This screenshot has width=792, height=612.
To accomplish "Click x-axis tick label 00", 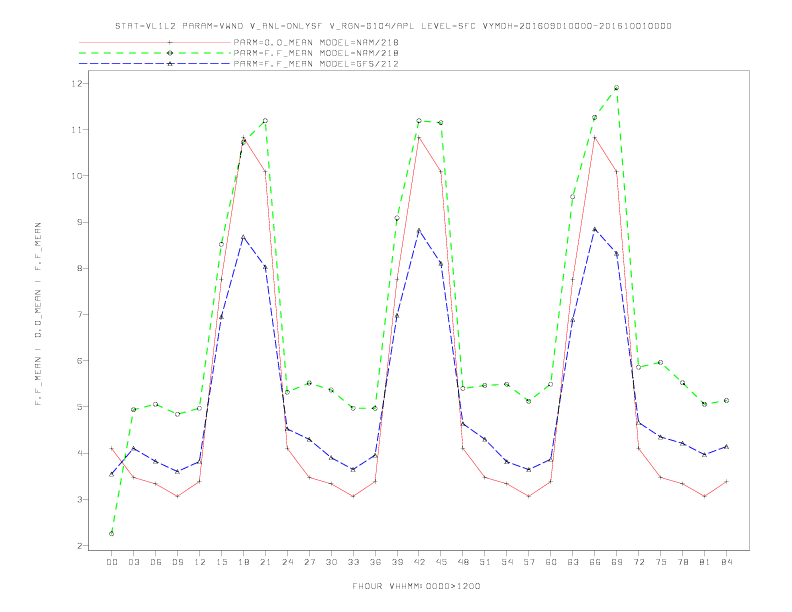I will (112, 562).
